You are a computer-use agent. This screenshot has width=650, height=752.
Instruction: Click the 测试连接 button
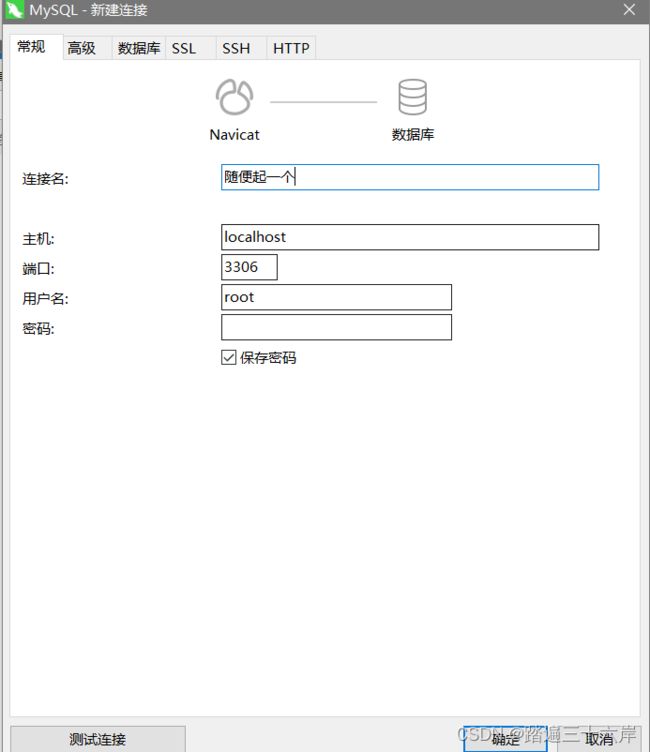pos(97,739)
